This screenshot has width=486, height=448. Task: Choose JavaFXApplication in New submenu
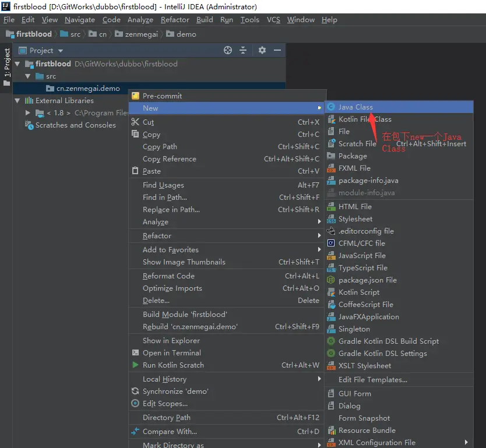[x=399, y=317]
